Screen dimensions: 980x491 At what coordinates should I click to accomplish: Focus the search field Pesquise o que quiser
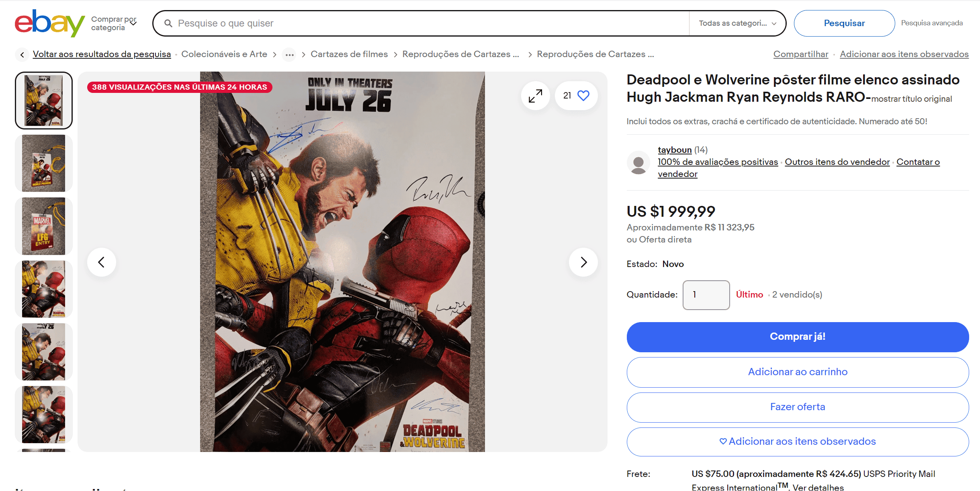422,23
